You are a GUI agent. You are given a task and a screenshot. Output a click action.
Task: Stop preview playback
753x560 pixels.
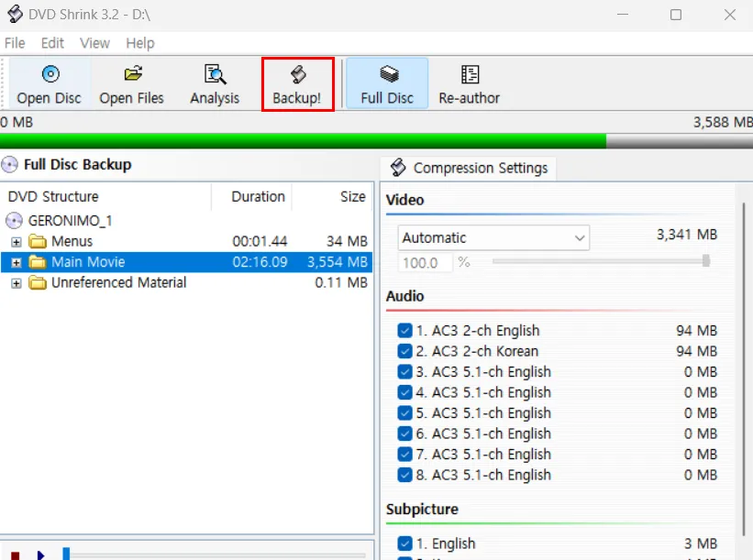(x=15, y=555)
